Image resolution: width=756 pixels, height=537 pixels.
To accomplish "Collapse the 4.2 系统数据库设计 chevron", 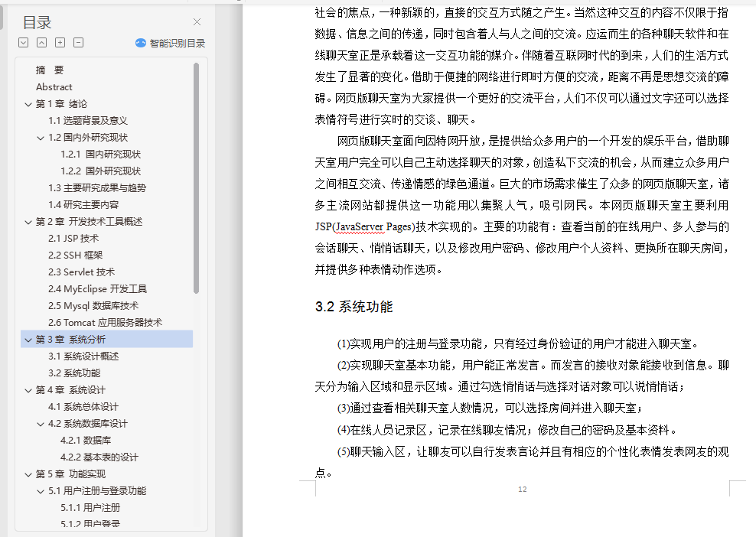I will (41, 425).
